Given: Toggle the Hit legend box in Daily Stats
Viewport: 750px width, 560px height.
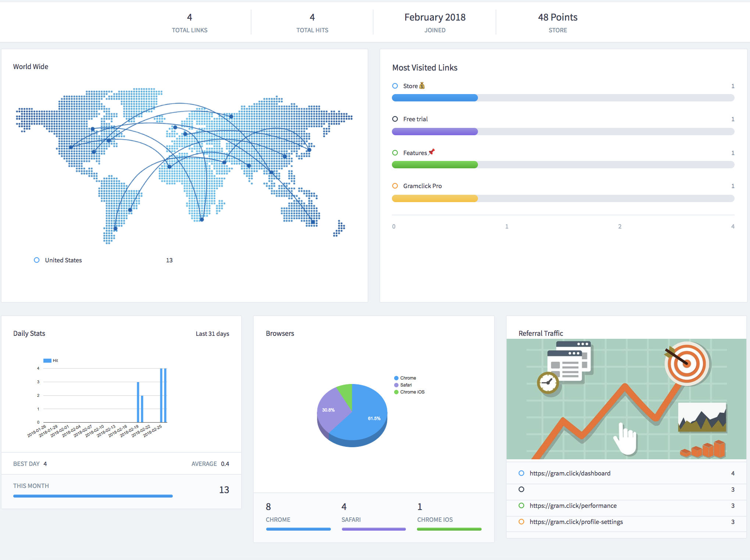Looking at the screenshot, I should (47, 360).
